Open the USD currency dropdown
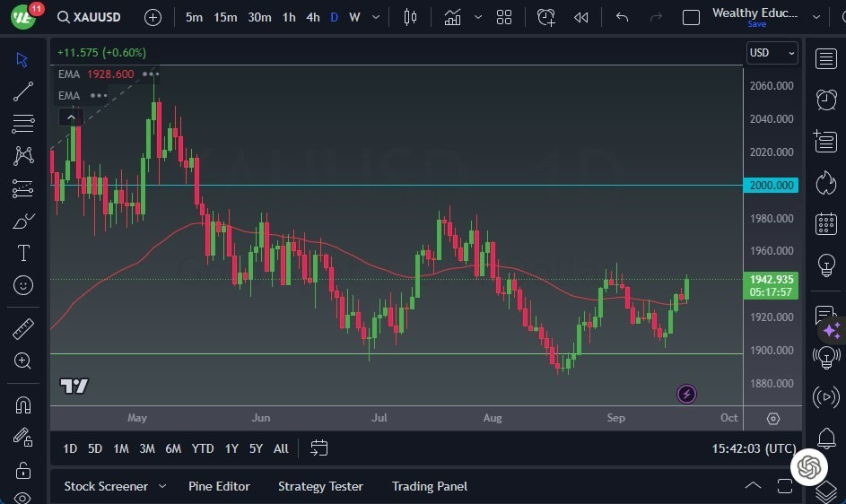 [772, 53]
